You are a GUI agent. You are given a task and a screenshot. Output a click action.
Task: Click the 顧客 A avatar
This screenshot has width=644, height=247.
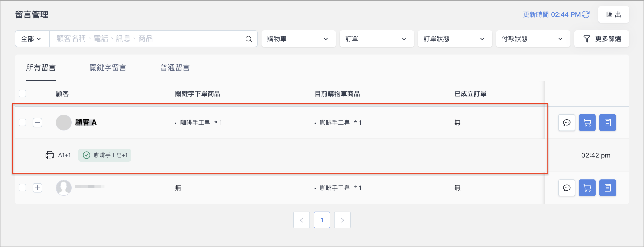click(64, 123)
